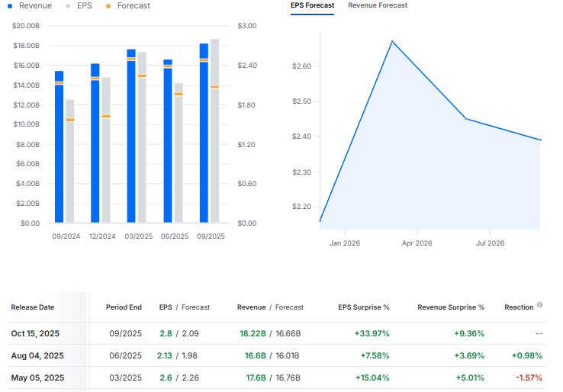The image size is (563, 392).
Task: Sort by Revenue Surprise % column header
Action: coord(450,307)
